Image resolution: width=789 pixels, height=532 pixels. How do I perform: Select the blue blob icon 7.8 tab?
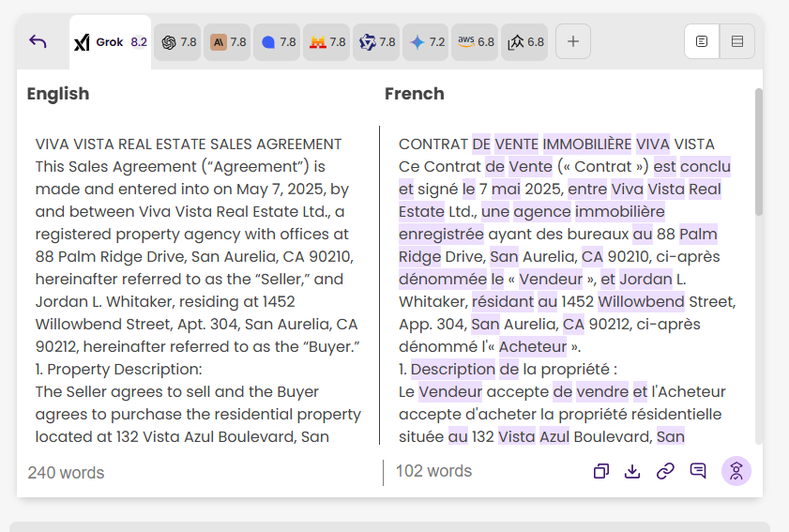[x=278, y=42]
